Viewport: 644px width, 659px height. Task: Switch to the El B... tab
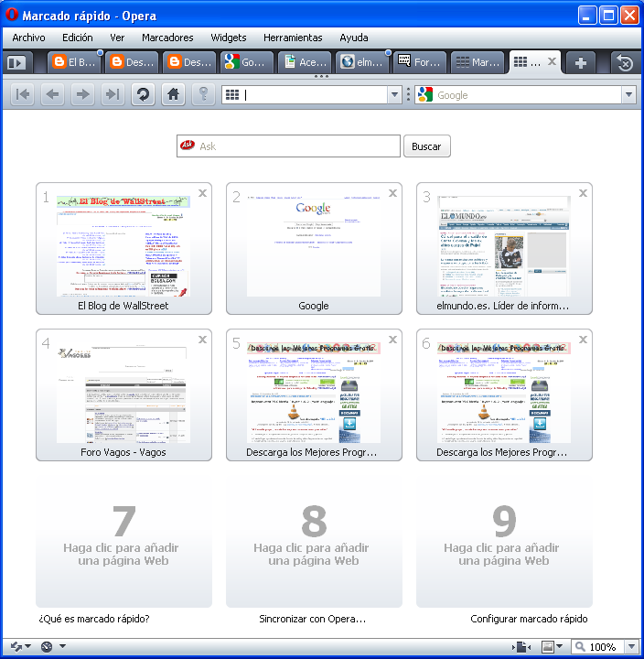[x=74, y=62]
